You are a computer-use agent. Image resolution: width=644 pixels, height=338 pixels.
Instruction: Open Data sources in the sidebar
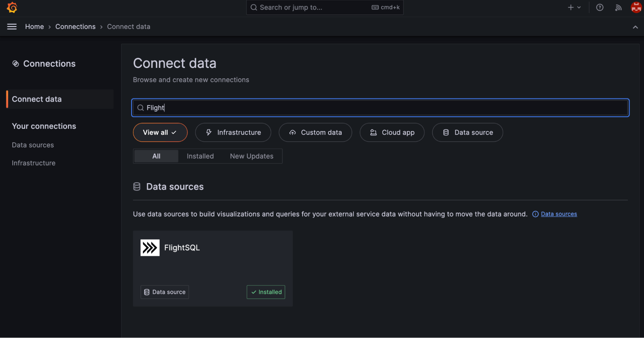[x=33, y=145]
